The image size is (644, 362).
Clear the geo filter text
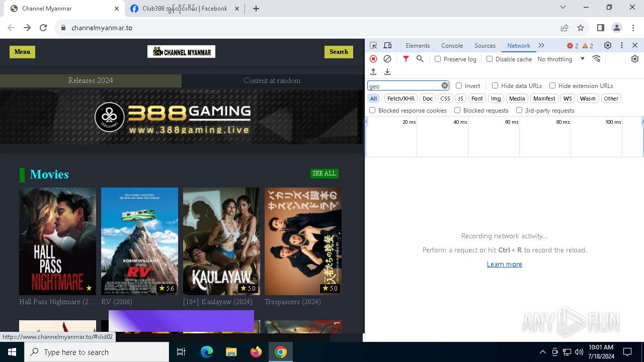pyautogui.click(x=445, y=85)
